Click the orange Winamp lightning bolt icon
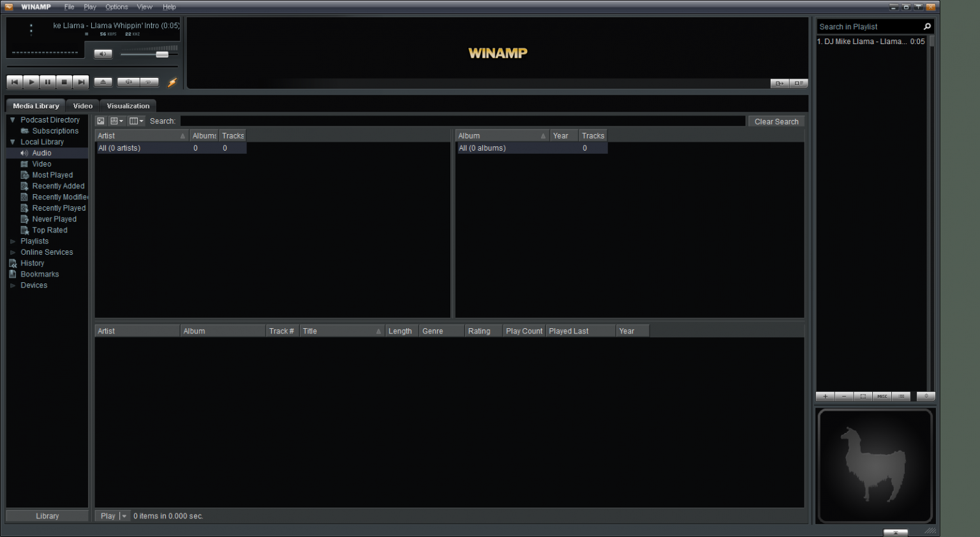 (172, 82)
